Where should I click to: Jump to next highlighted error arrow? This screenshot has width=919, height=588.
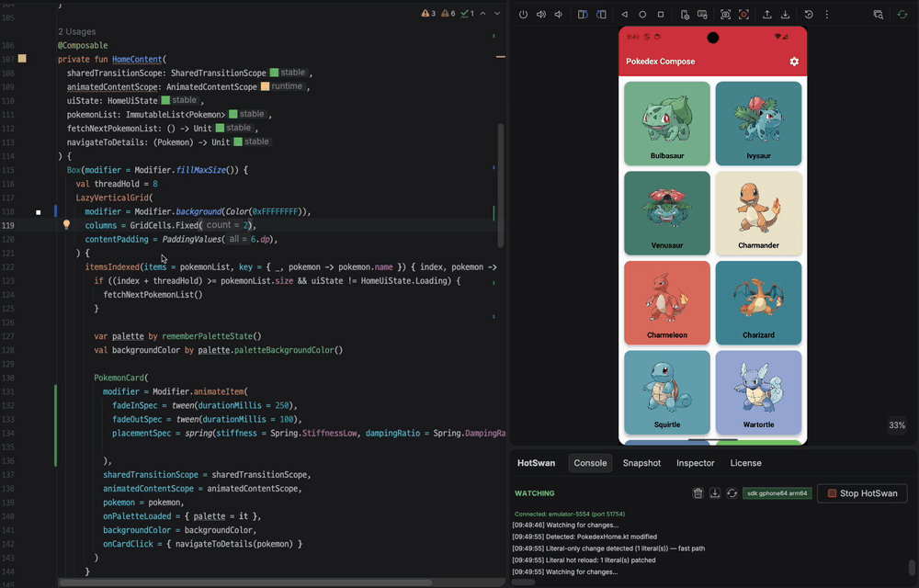click(x=497, y=14)
